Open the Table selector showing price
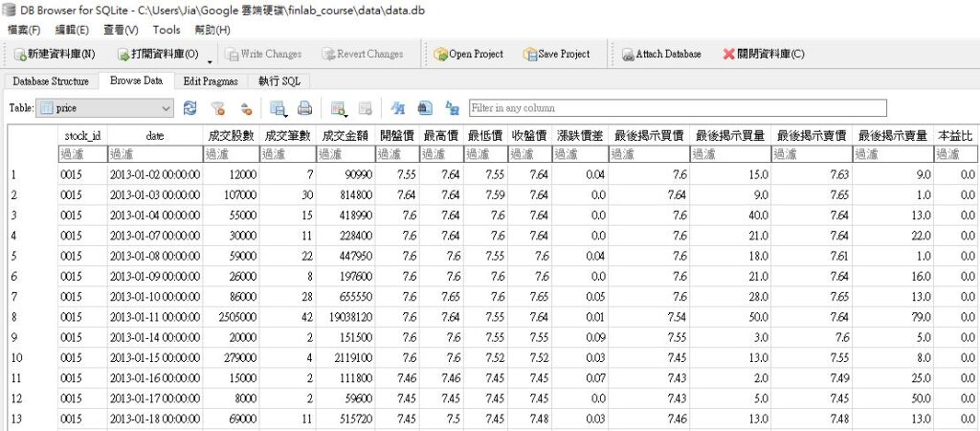This screenshot has width=980, height=431. (x=104, y=108)
